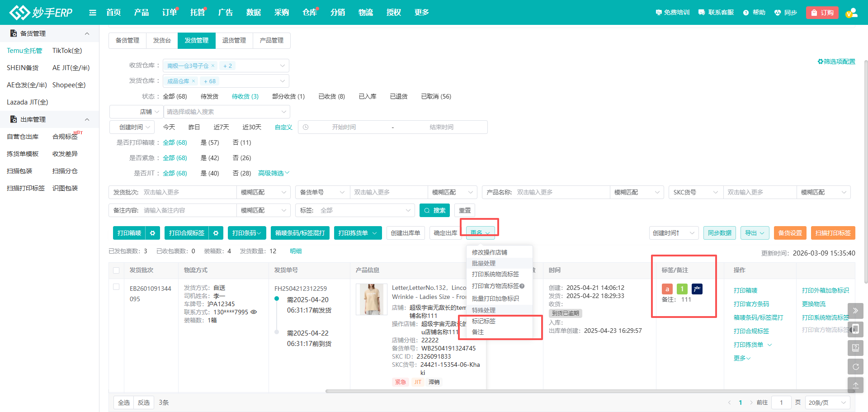The height and width of the screenshot is (412, 868).
Task: Select the header row checkbox
Action: coord(116,270)
